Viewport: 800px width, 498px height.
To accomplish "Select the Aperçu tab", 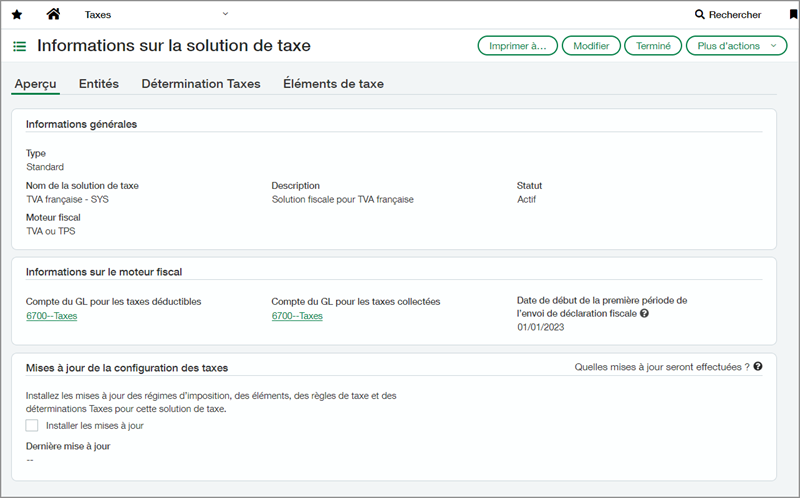I will click(x=35, y=84).
